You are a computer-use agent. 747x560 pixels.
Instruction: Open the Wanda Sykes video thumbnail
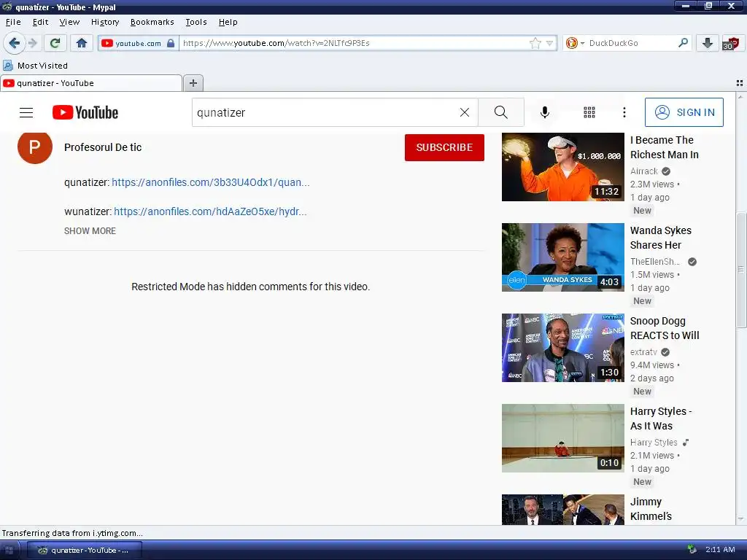pos(562,257)
